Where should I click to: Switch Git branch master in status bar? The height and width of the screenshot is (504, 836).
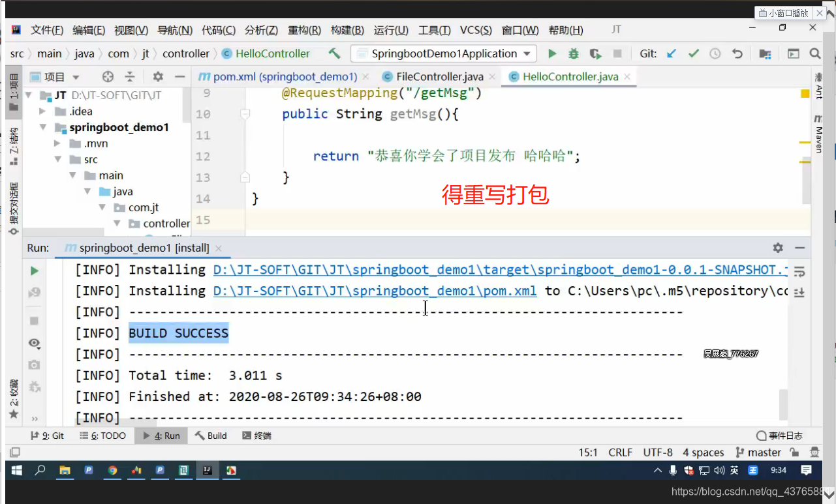tap(758, 452)
